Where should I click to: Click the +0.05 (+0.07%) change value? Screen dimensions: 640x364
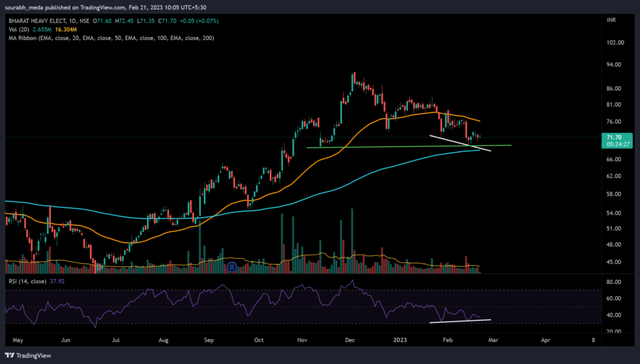point(199,21)
